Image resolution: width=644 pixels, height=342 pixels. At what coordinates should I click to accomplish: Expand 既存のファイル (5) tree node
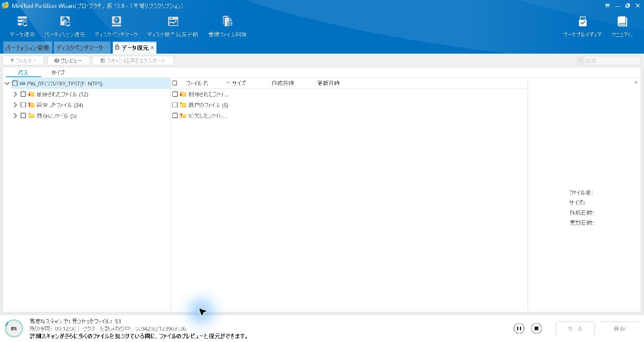[15, 116]
